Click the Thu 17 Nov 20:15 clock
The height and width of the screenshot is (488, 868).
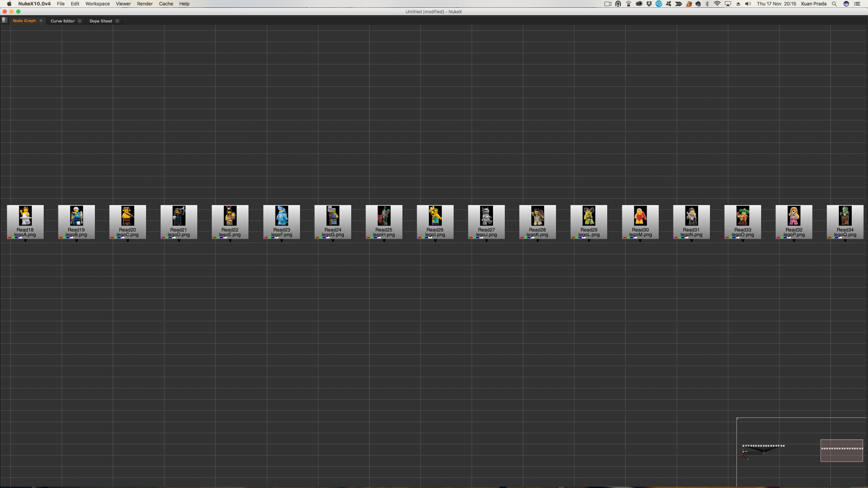[776, 4]
